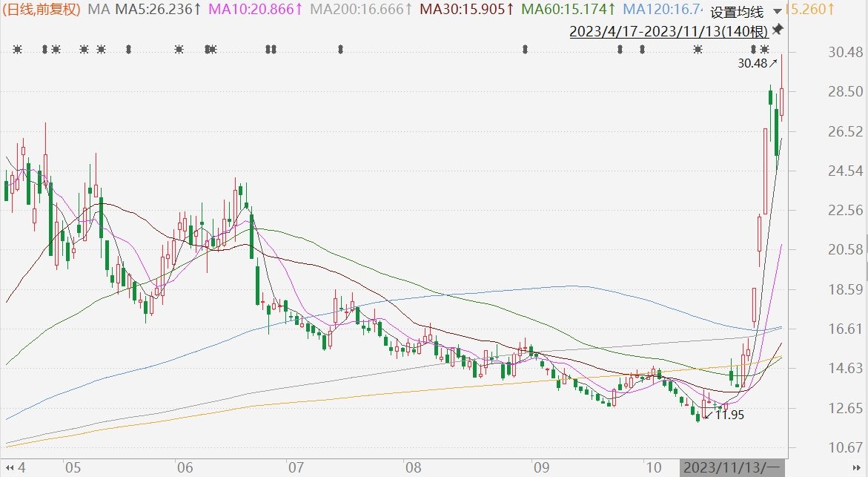The height and width of the screenshot is (477, 868).
Task: Select the MA200 indicator entry
Action: click(x=361, y=10)
